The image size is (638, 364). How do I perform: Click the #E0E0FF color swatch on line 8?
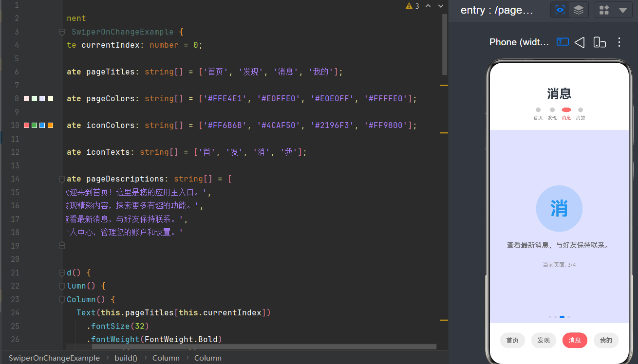tap(42, 99)
